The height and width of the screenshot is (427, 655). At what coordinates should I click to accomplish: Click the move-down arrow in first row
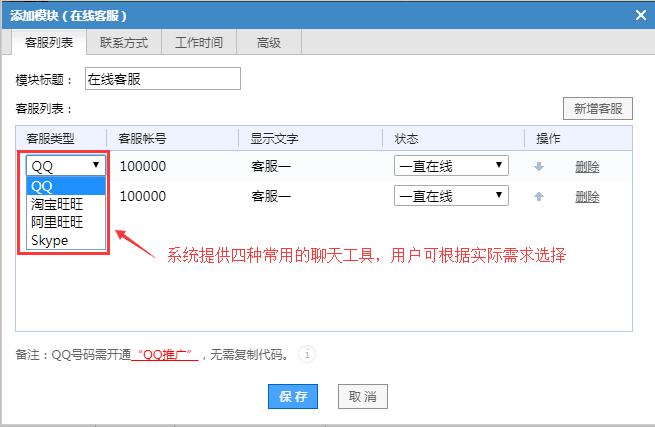[539, 167]
